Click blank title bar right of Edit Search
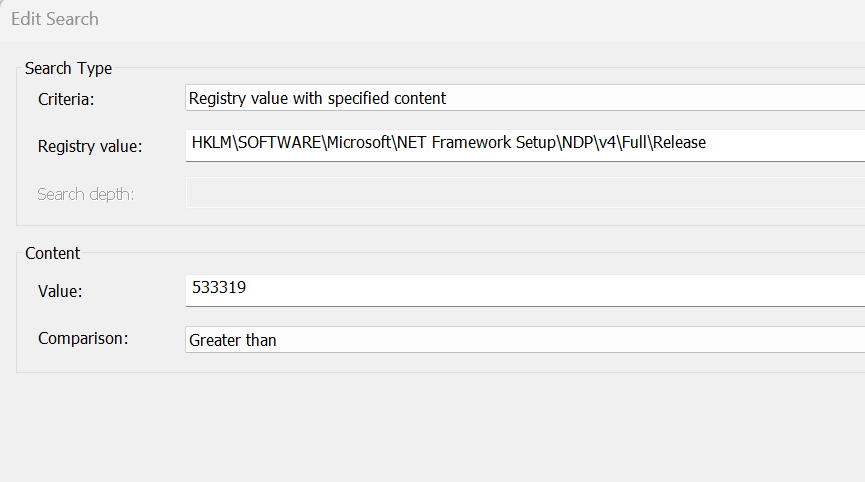Image resolution: width=865 pixels, height=482 pixels. coord(450,19)
